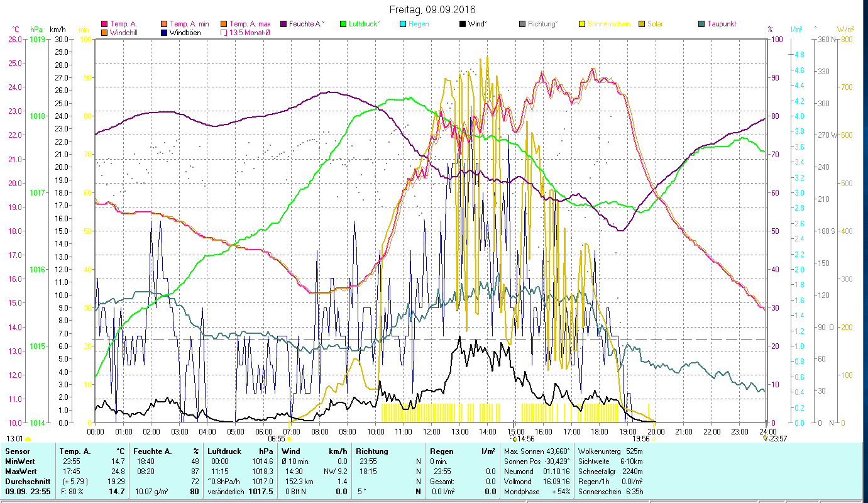868x503 pixels.
Task: Click the sunset sun icon at 19:56
Action: [654, 439]
